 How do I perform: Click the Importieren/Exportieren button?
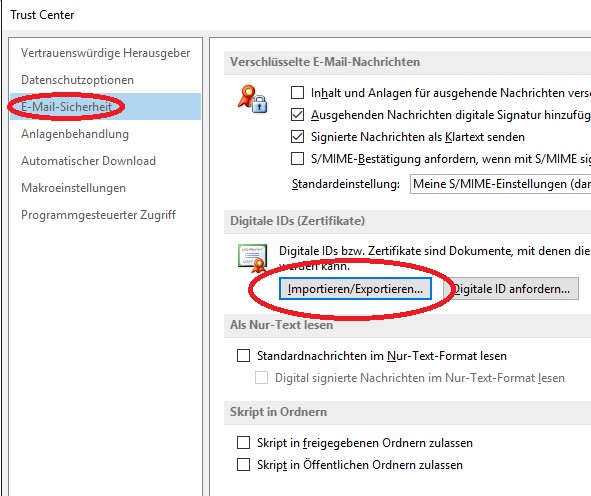point(355,289)
